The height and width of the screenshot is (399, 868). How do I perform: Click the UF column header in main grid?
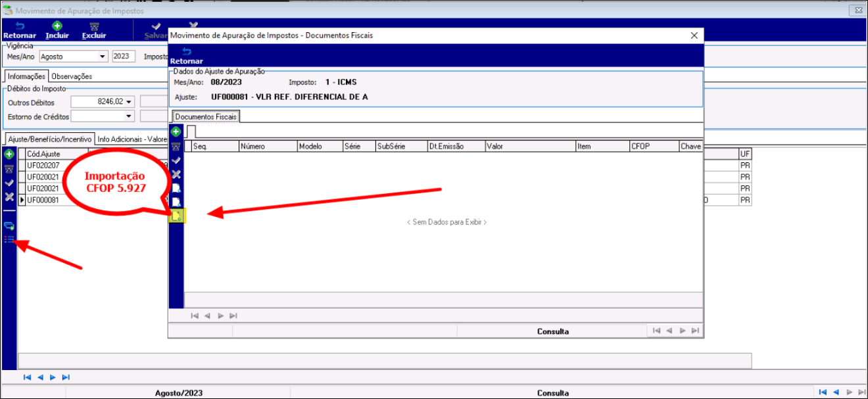(x=745, y=154)
